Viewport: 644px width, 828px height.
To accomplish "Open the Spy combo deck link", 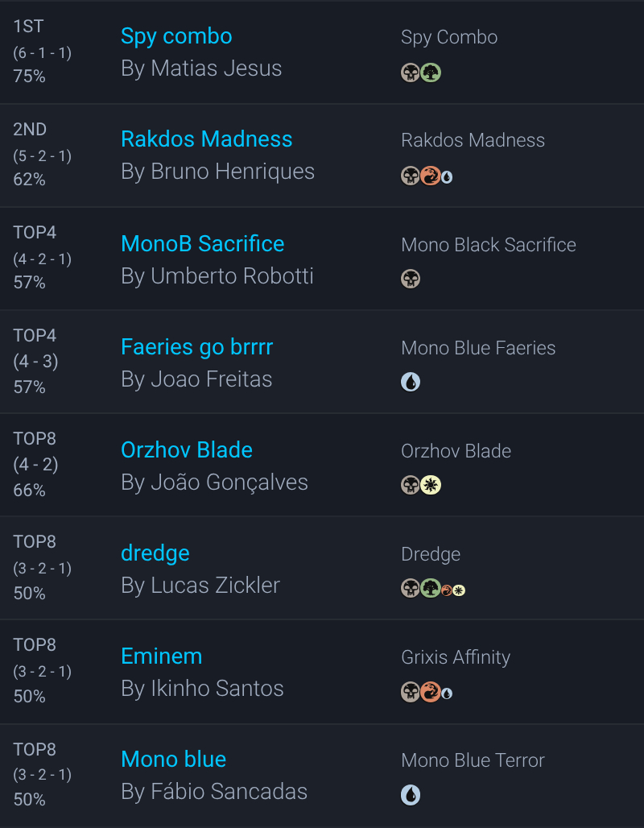I will tap(176, 36).
